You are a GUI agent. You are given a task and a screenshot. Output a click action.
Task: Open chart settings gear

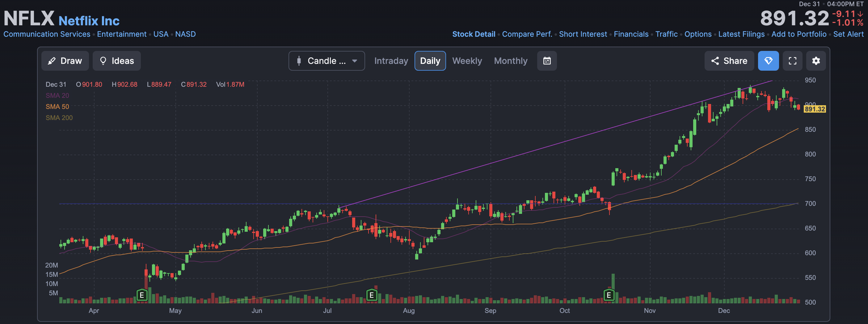[816, 61]
